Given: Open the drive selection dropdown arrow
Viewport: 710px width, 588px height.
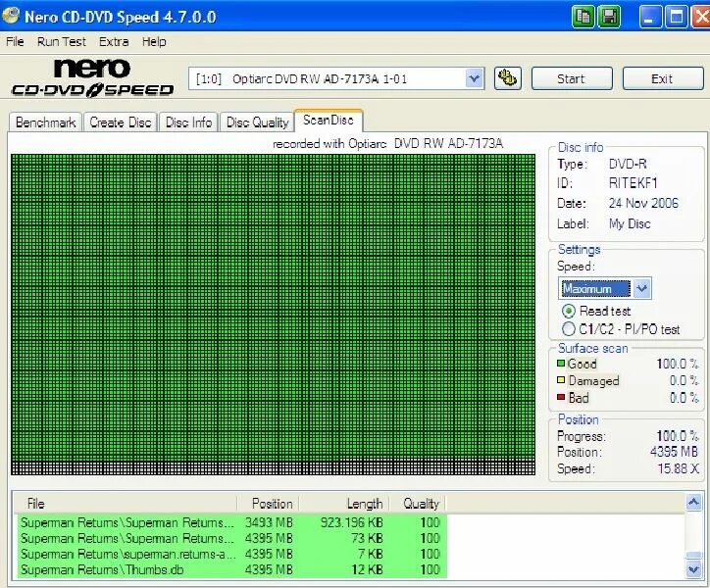Looking at the screenshot, I should (474, 78).
